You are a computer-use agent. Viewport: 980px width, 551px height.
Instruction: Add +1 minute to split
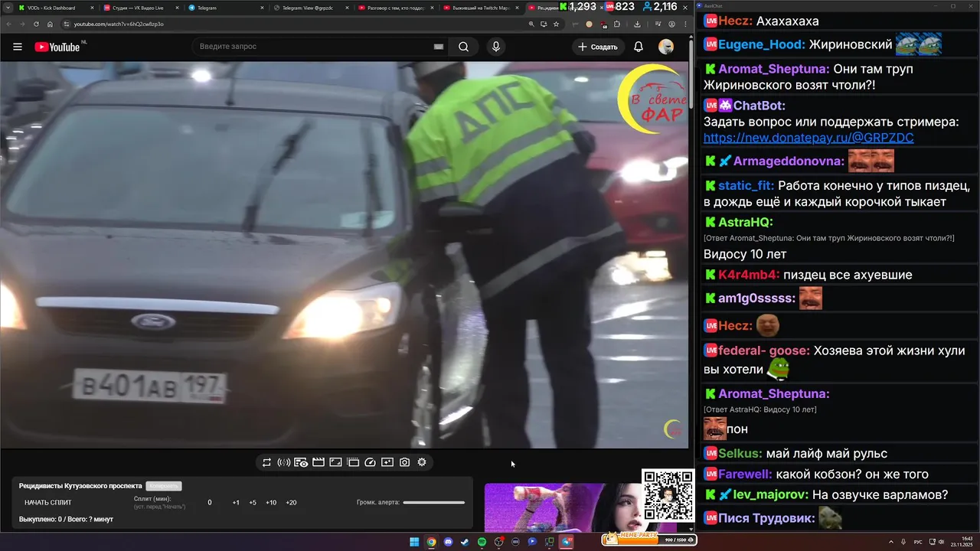coord(236,503)
